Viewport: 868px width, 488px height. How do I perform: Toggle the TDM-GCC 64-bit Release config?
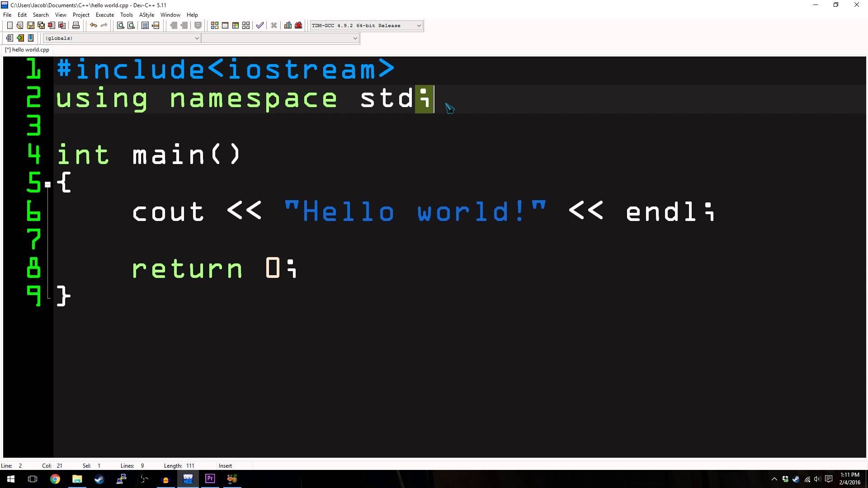point(365,25)
